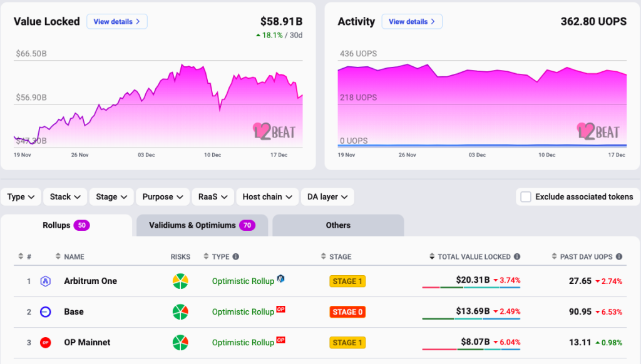The width and height of the screenshot is (641, 364).
Task: Sort table by STAGE column arrows
Action: pos(324,256)
